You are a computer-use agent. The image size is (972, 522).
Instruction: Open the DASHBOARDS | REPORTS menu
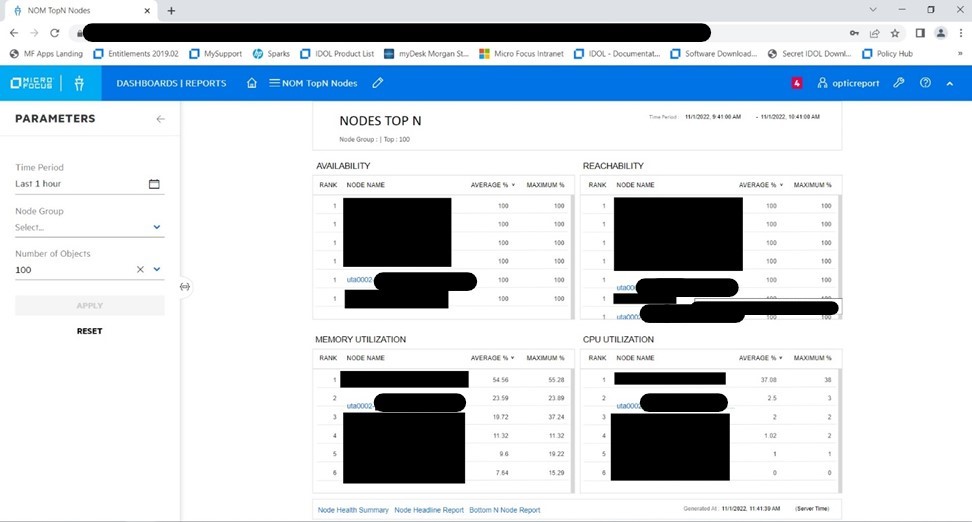click(x=171, y=83)
